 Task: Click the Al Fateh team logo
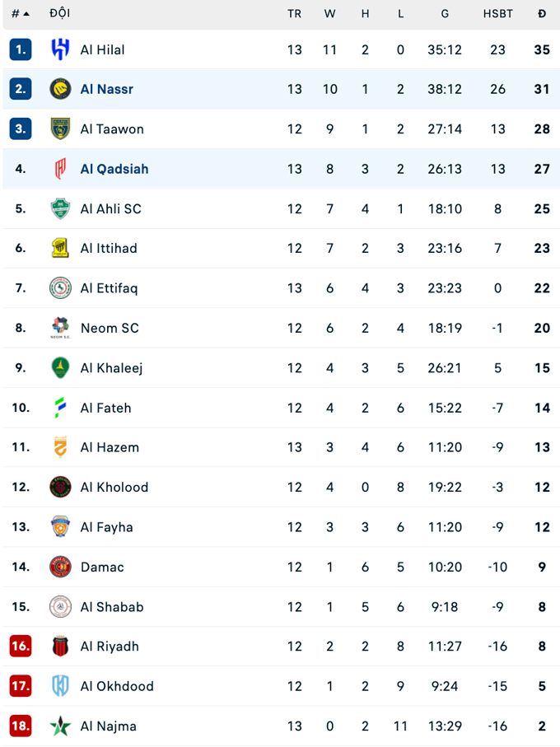[60, 408]
